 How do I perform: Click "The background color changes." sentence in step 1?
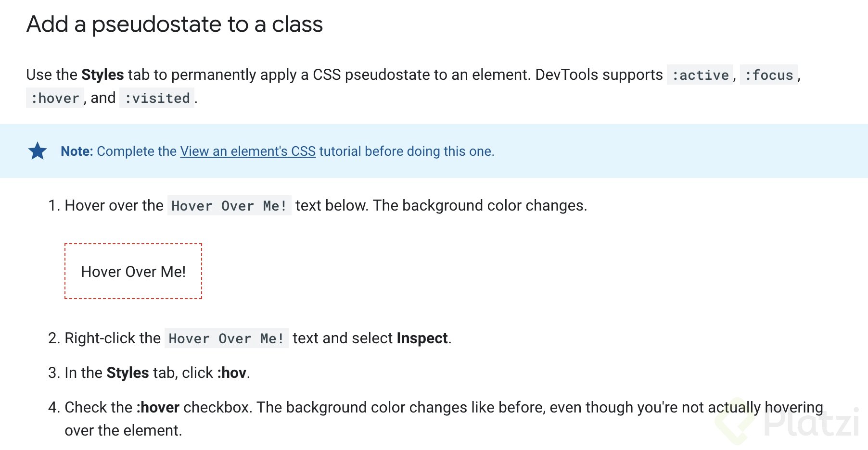click(x=480, y=206)
